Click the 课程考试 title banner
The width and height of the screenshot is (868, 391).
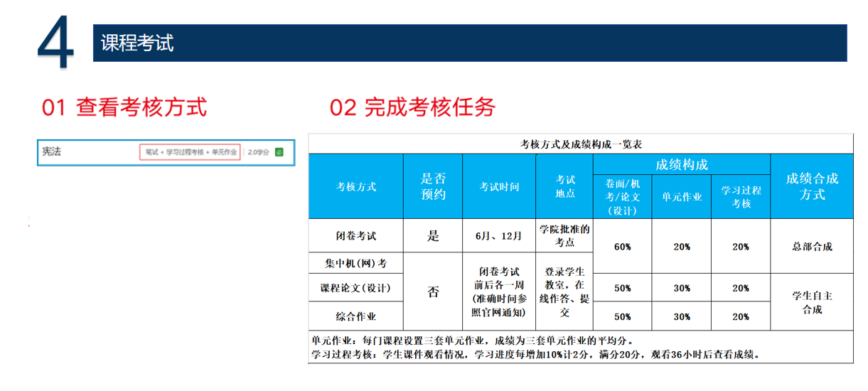(x=469, y=43)
